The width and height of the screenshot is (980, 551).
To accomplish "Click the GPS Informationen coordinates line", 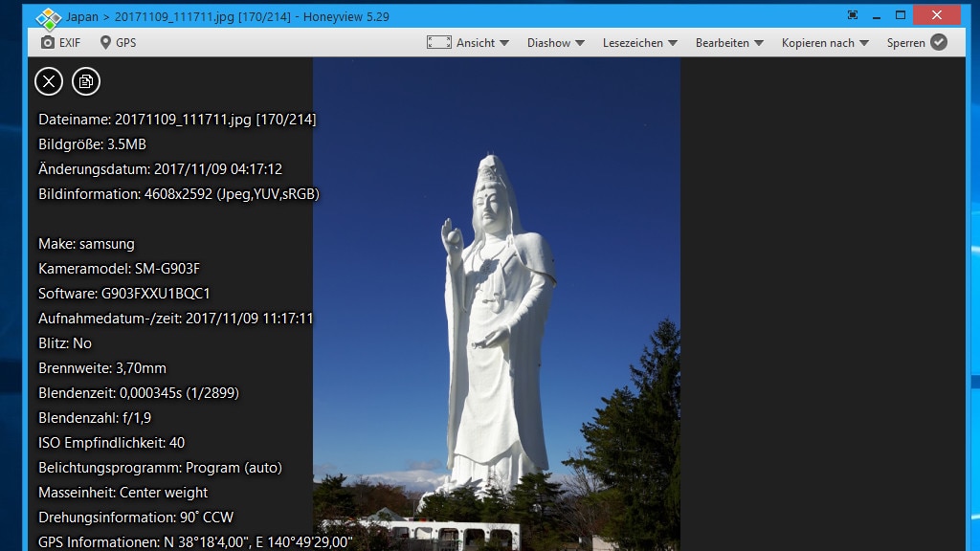I will (195, 542).
